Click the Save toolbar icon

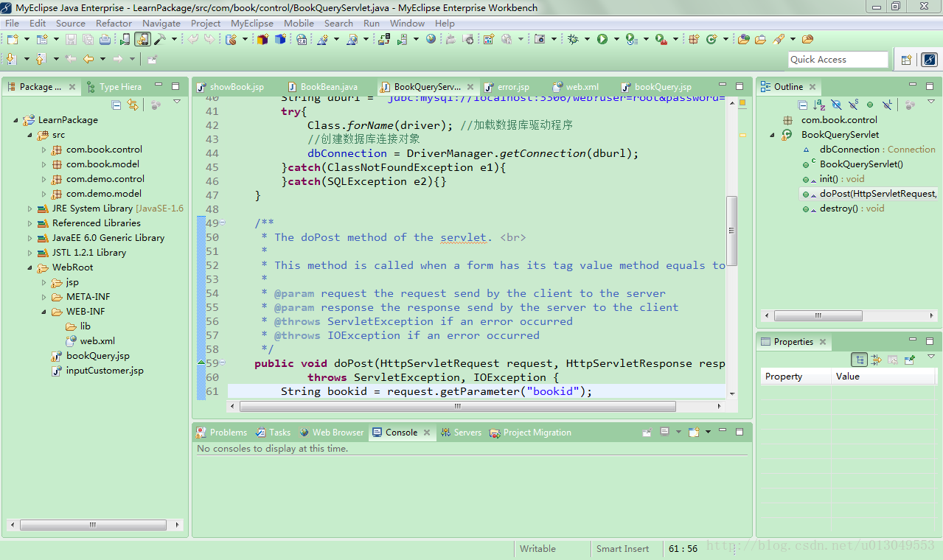tap(71, 39)
